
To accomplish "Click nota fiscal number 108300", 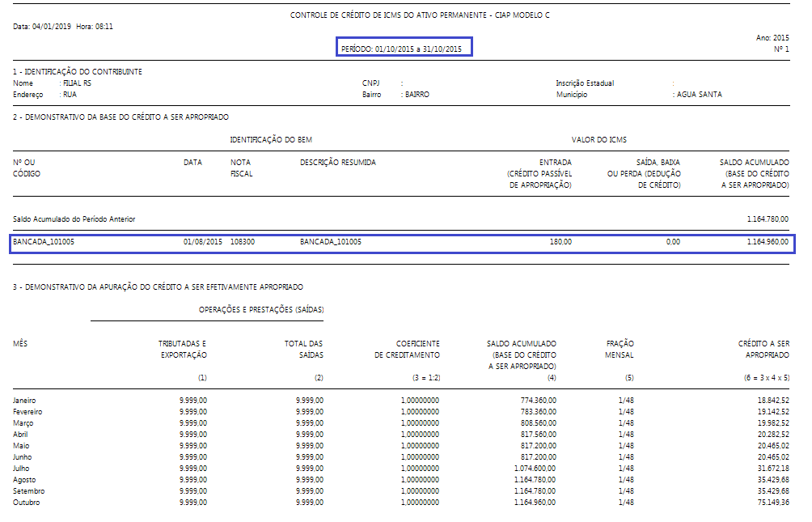I will pyautogui.click(x=243, y=242).
